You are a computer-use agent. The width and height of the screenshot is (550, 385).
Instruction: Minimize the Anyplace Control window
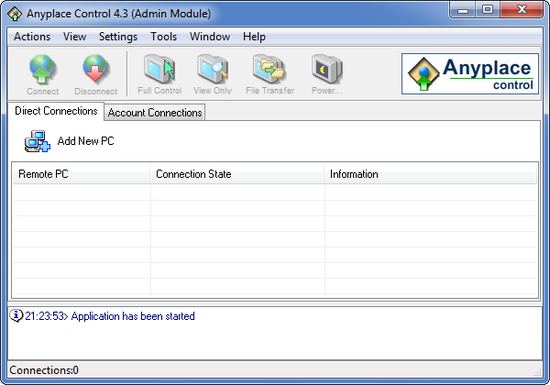[463, 10]
